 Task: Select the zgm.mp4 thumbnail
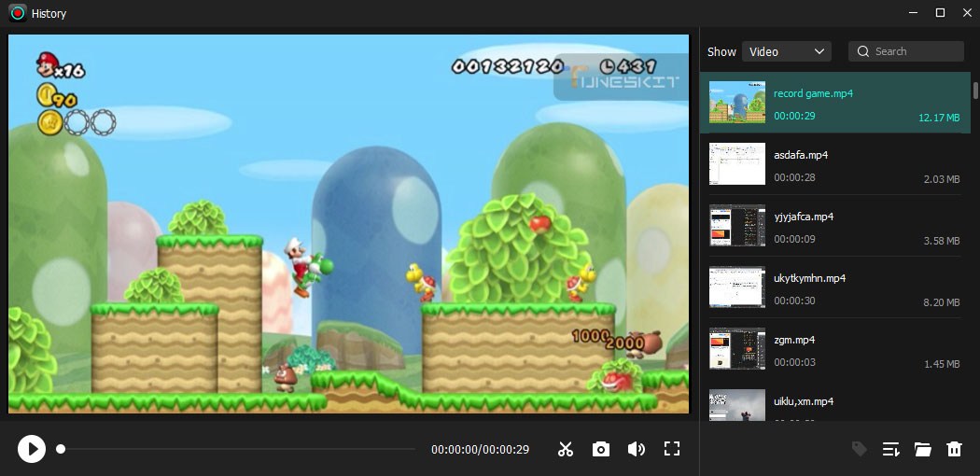coord(737,348)
